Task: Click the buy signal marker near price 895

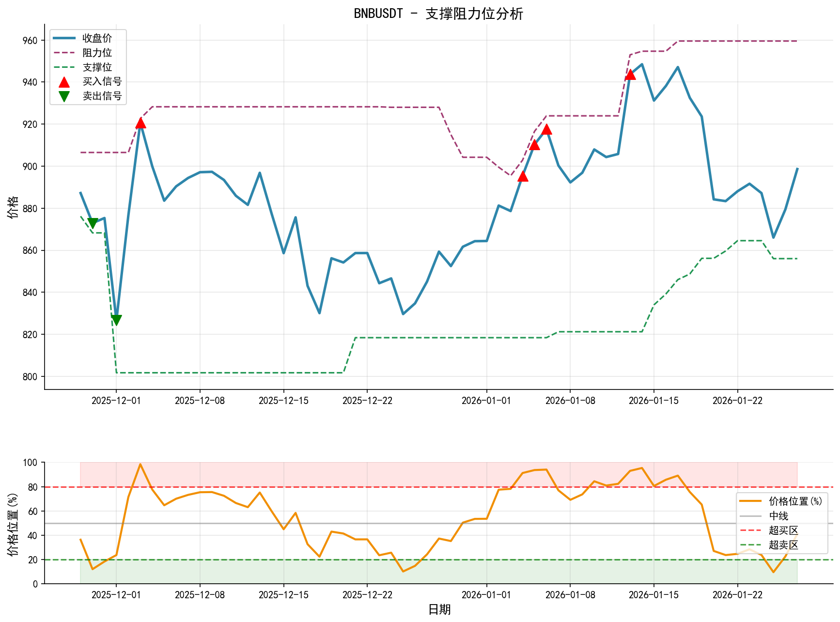Action: click(523, 176)
